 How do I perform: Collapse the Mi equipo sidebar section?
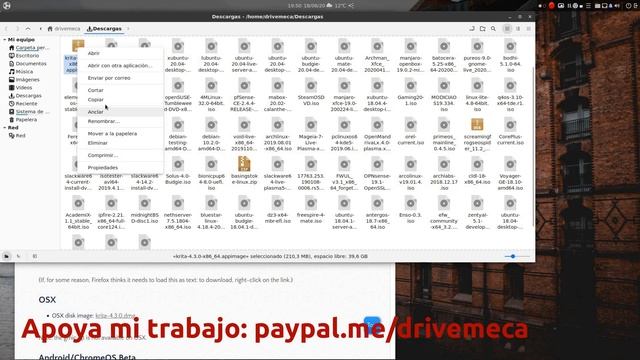tap(4, 40)
